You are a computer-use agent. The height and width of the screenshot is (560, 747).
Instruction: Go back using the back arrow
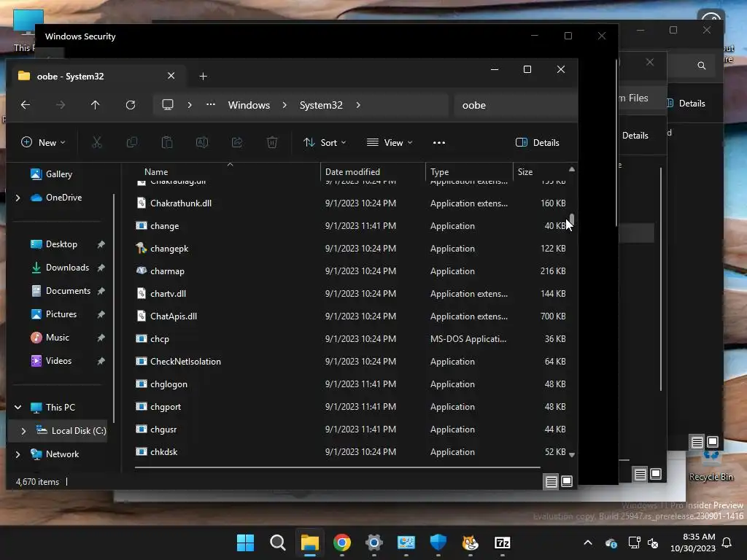pos(26,105)
